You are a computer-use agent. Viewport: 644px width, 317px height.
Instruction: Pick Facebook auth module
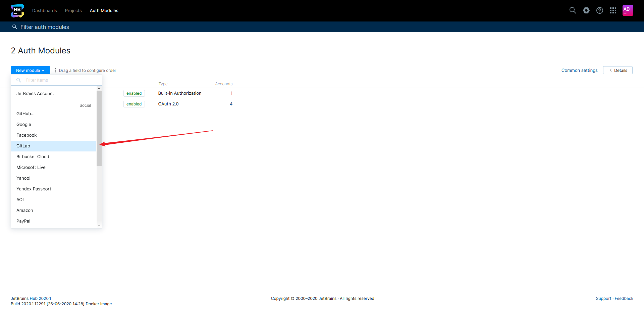(x=54, y=135)
